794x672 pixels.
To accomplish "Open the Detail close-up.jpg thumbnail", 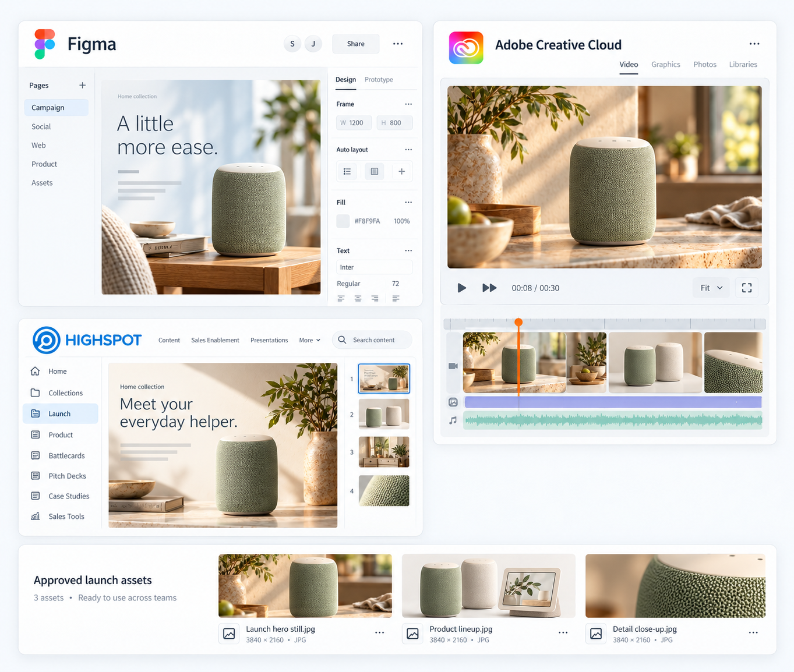I will pos(675,586).
